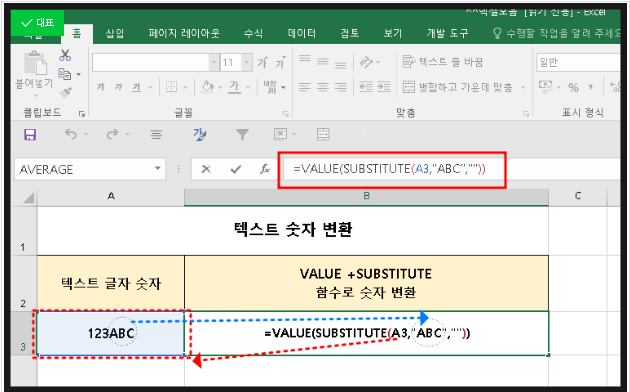Open the 보기 (View) tab

pos(393,33)
